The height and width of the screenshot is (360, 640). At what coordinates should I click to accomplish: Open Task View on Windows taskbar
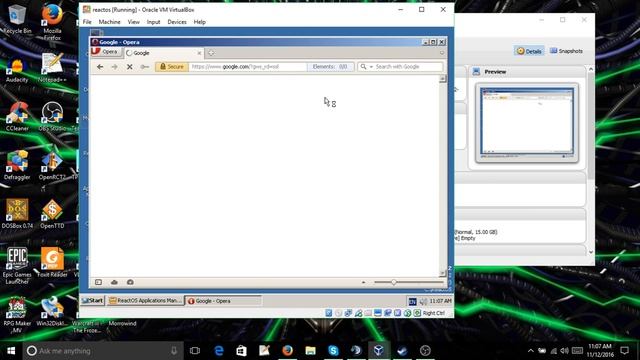click(x=195, y=351)
